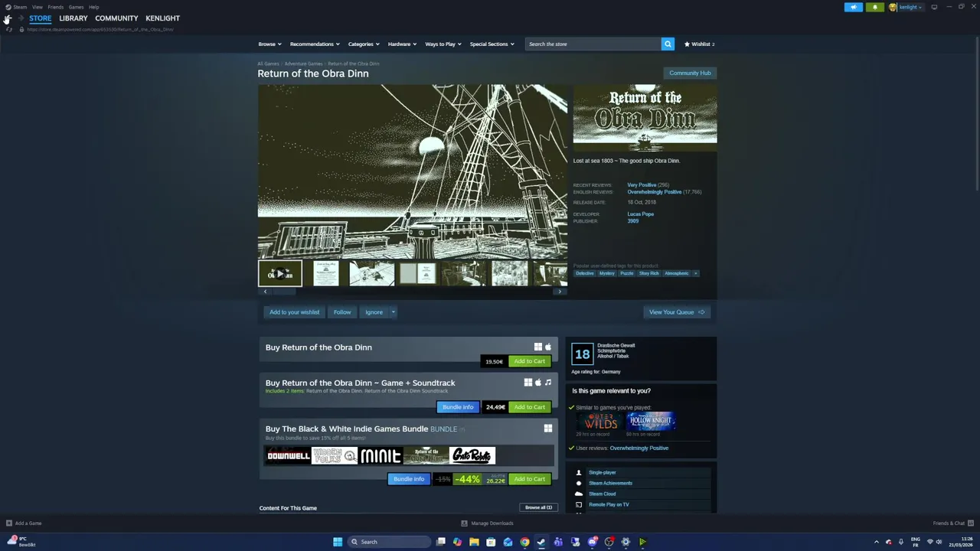Screen dimensions: 980x551
Task: Click the Steam Cloud feature icon
Action: pos(579,494)
